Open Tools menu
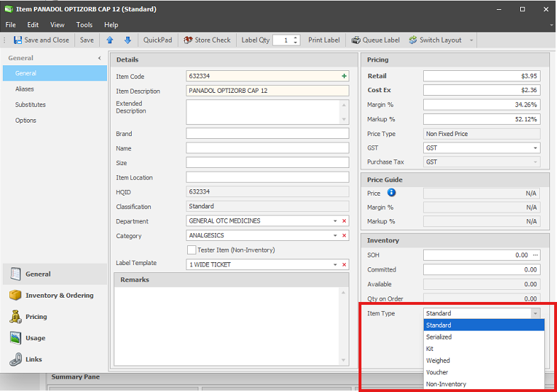 pos(84,25)
